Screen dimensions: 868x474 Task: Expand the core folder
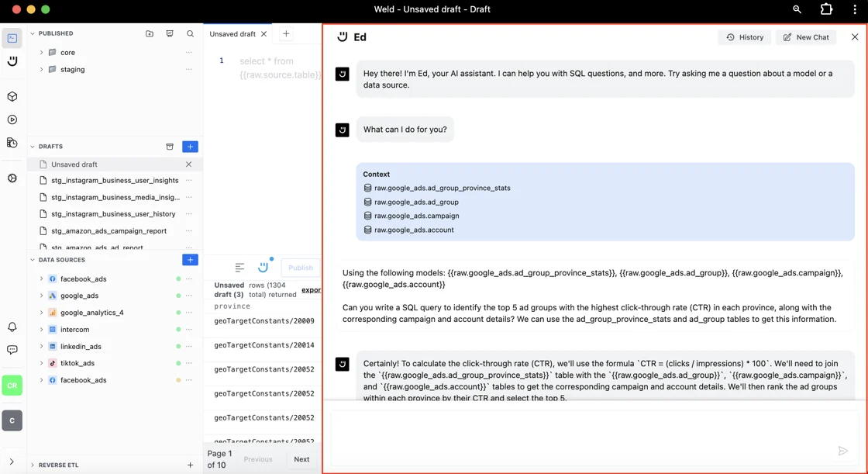coord(42,53)
